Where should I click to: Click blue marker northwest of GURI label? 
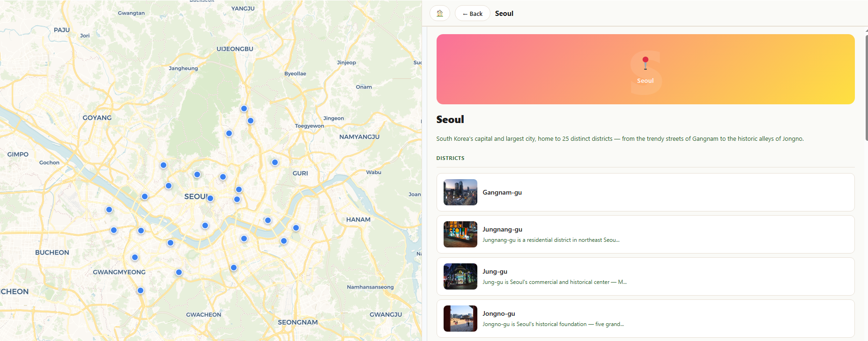[275, 162]
